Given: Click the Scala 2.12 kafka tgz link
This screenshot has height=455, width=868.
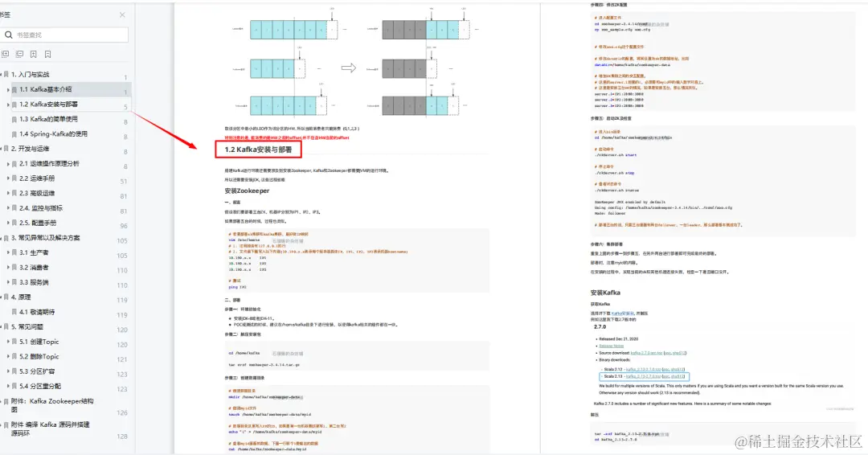Looking at the screenshot, I should [x=643, y=369].
